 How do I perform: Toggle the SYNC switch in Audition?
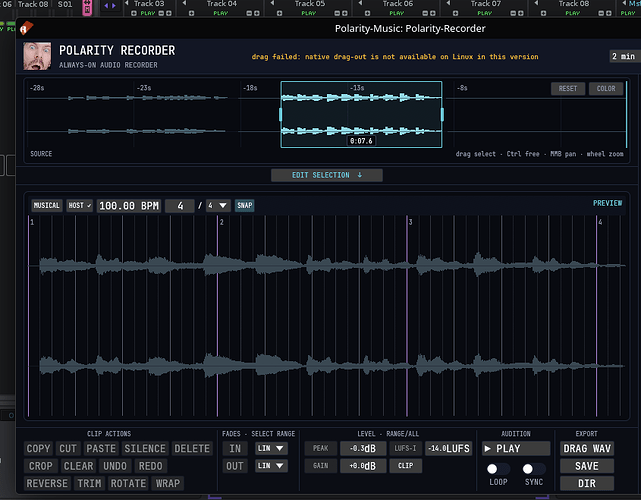(x=534, y=469)
